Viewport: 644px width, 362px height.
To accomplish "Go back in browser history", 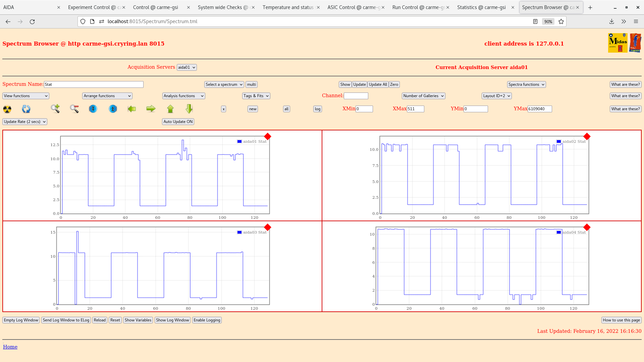I will pyautogui.click(x=8, y=21).
